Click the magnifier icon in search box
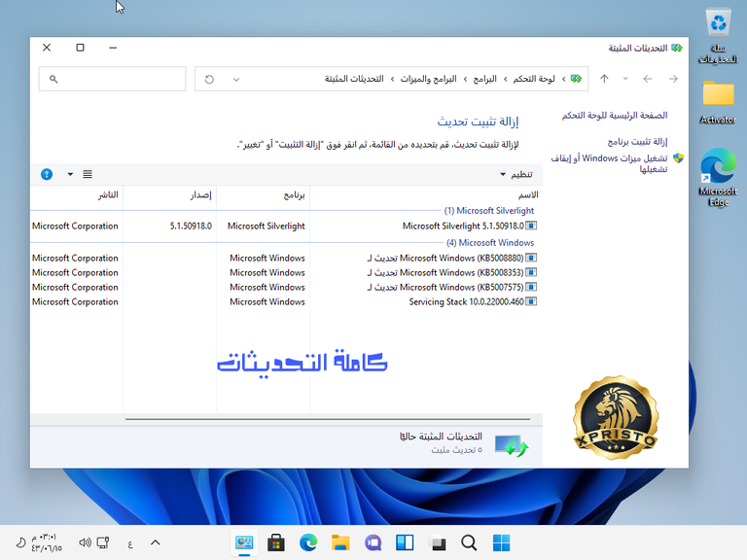747x560 pixels. [53, 79]
